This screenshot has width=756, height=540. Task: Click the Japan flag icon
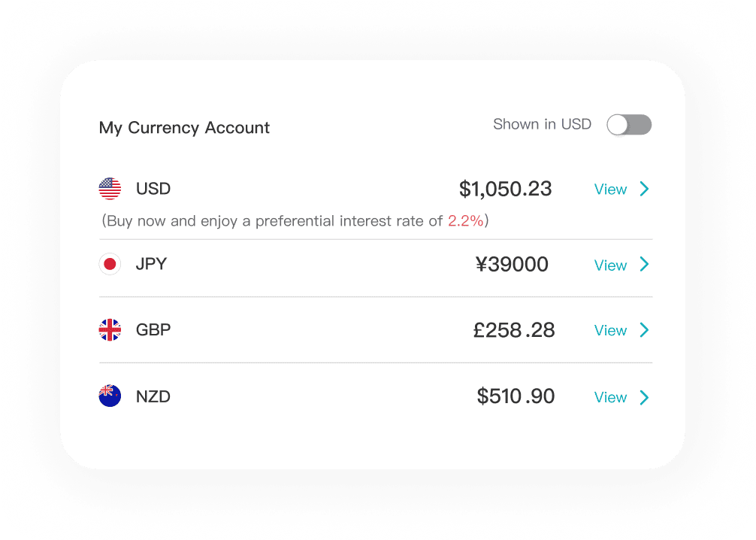tap(110, 264)
